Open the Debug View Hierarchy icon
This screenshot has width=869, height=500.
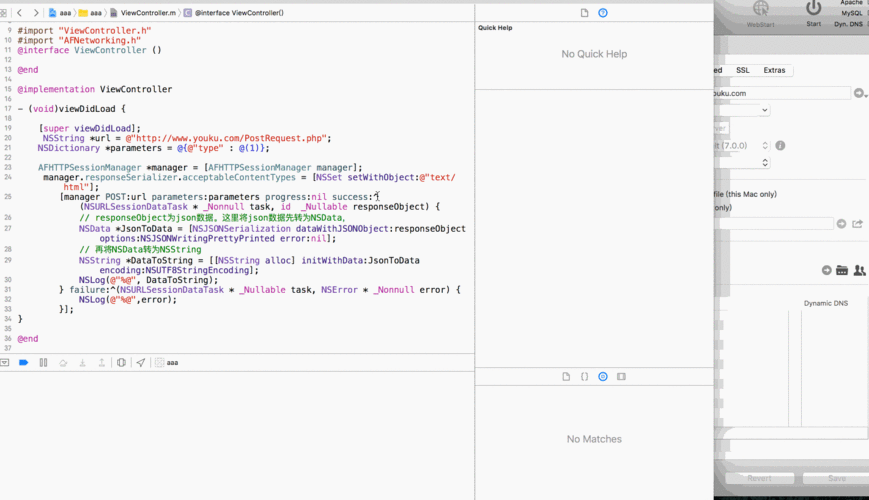(121, 362)
